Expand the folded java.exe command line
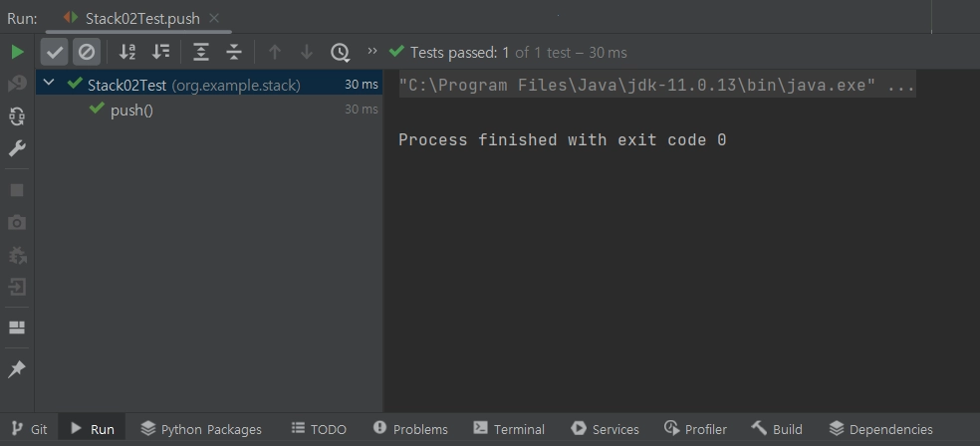Viewport: 980px width, 446px height. coord(899,86)
